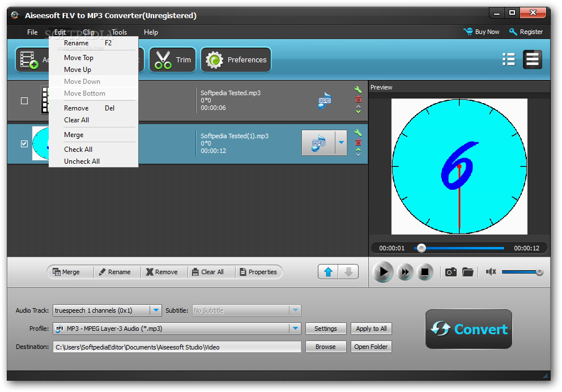This screenshot has height=392, width=562.
Task: Click the MP3 profile button on Softpedia Tested(1).mp3
Action: click(x=318, y=143)
